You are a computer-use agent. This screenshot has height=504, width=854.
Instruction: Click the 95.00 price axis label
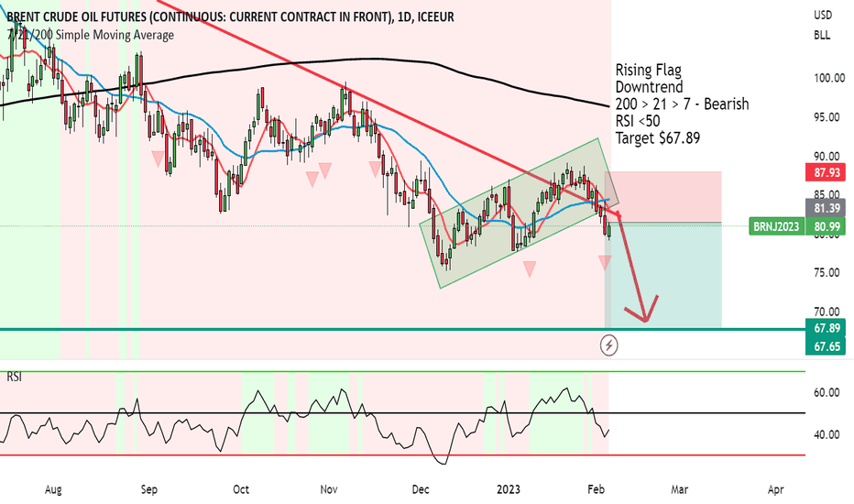pos(827,117)
